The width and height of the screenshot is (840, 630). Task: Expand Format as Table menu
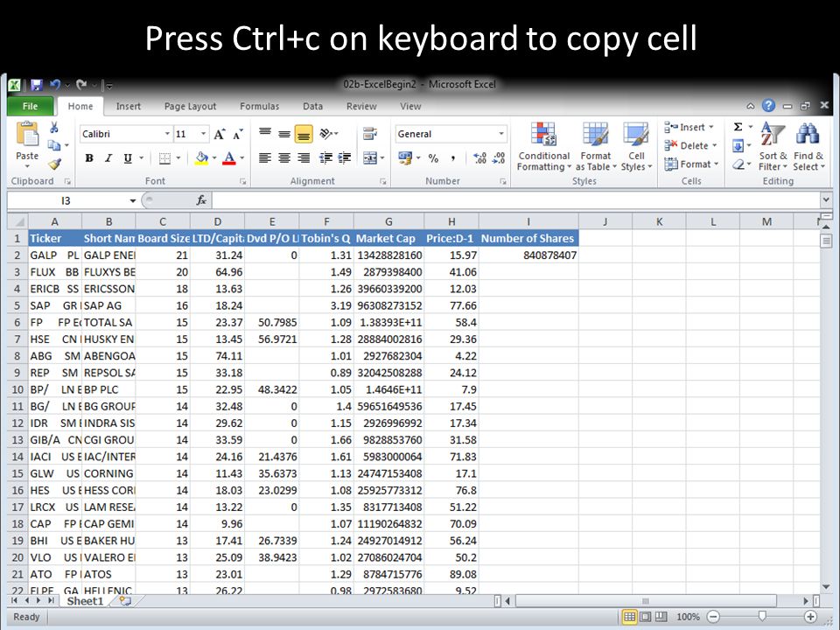pos(595,146)
